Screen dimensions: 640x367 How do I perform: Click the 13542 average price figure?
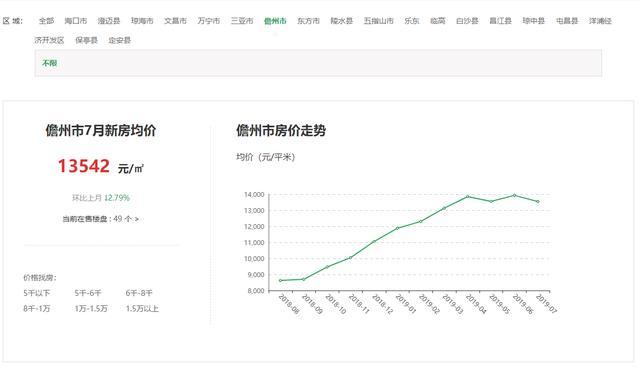coord(84,166)
